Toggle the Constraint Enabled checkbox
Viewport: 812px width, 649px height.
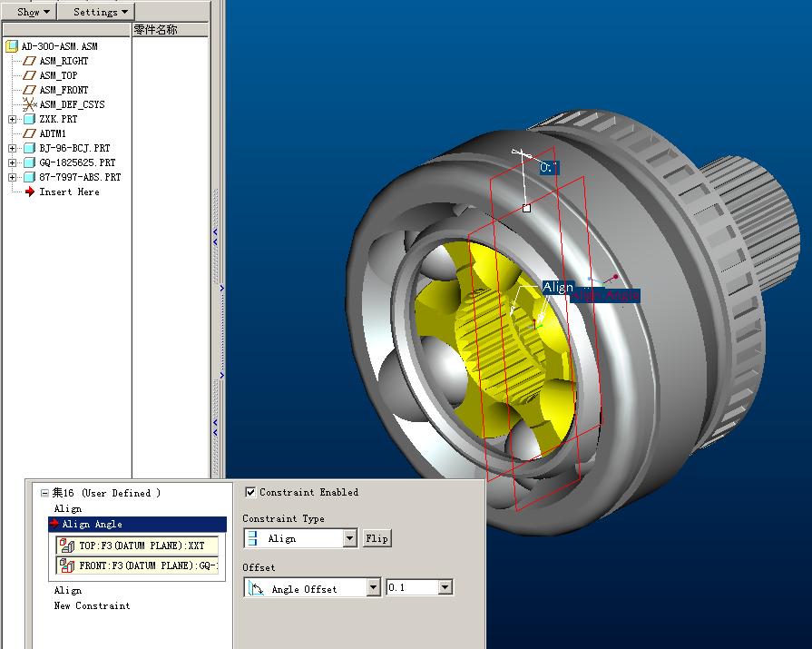[x=250, y=492]
